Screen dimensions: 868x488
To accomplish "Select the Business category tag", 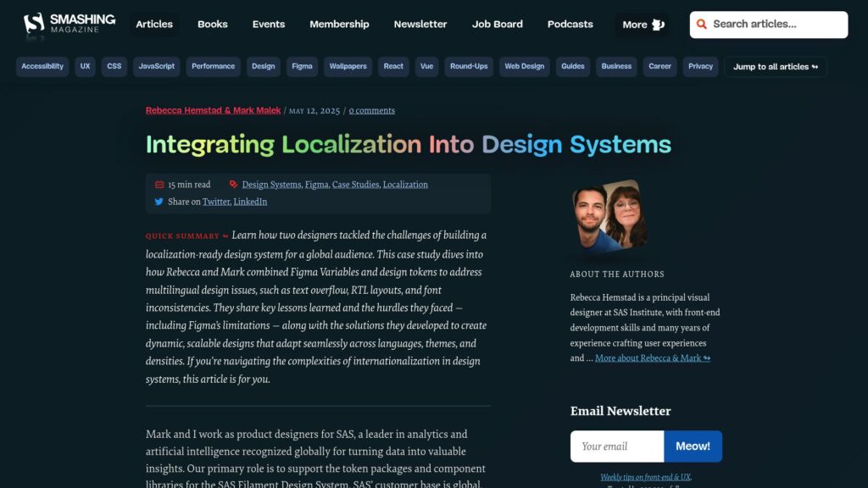I will (x=616, y=66).
